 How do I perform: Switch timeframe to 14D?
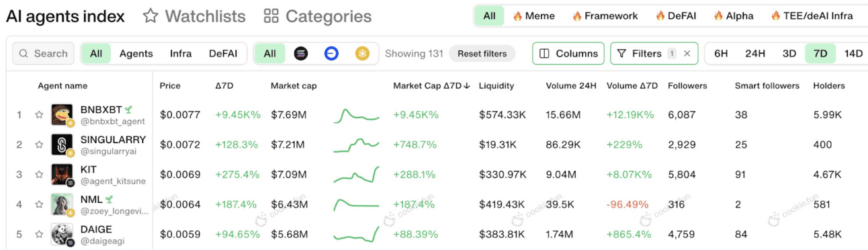pos(853,54)
